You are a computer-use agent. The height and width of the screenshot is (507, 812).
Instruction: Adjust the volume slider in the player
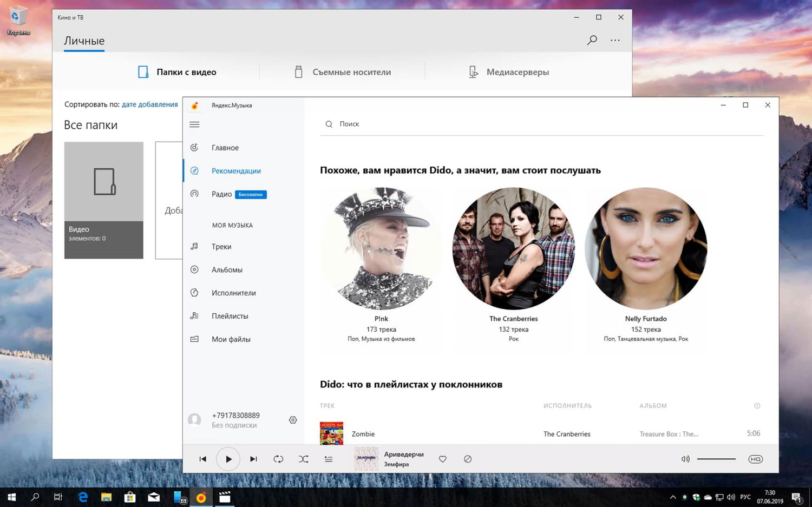point(716,458)
